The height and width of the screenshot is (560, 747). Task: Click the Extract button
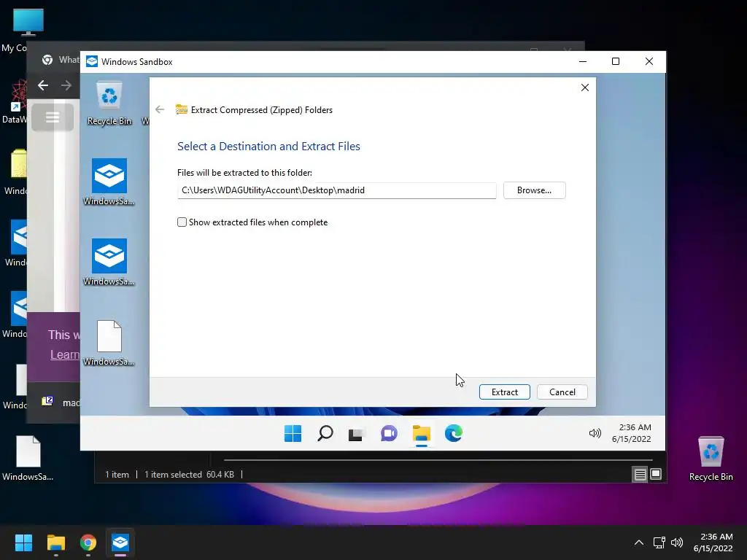click(x=505, y=392)
